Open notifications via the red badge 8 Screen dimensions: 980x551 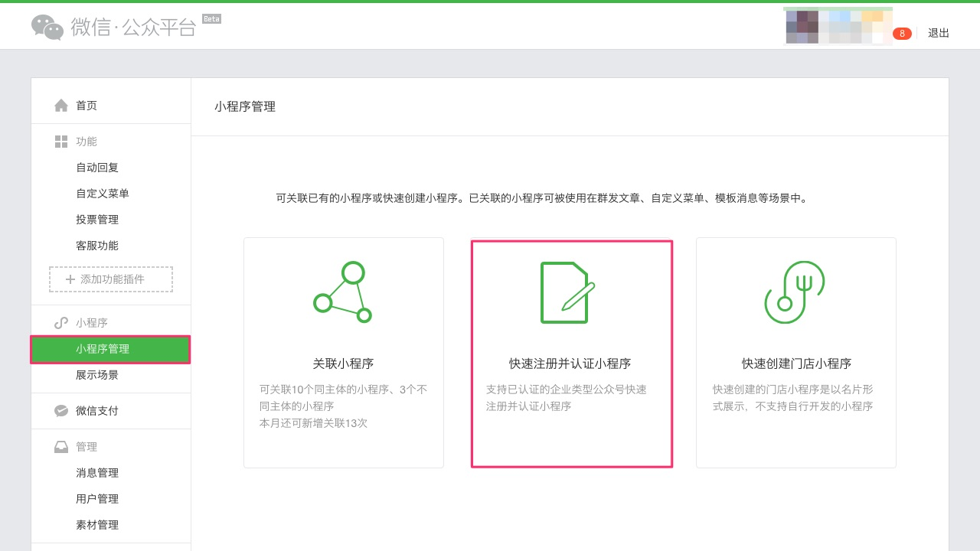tap(902, 34)
